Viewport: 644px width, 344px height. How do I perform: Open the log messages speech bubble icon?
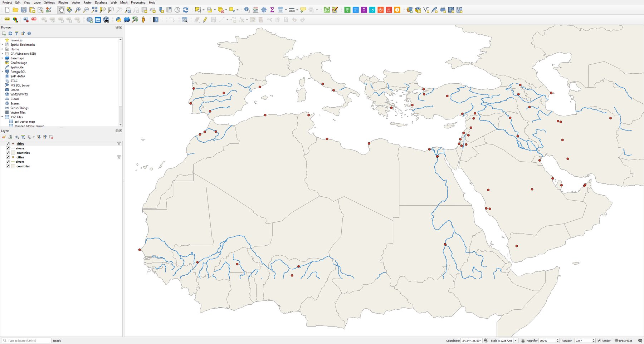click(x=640, y=341)
